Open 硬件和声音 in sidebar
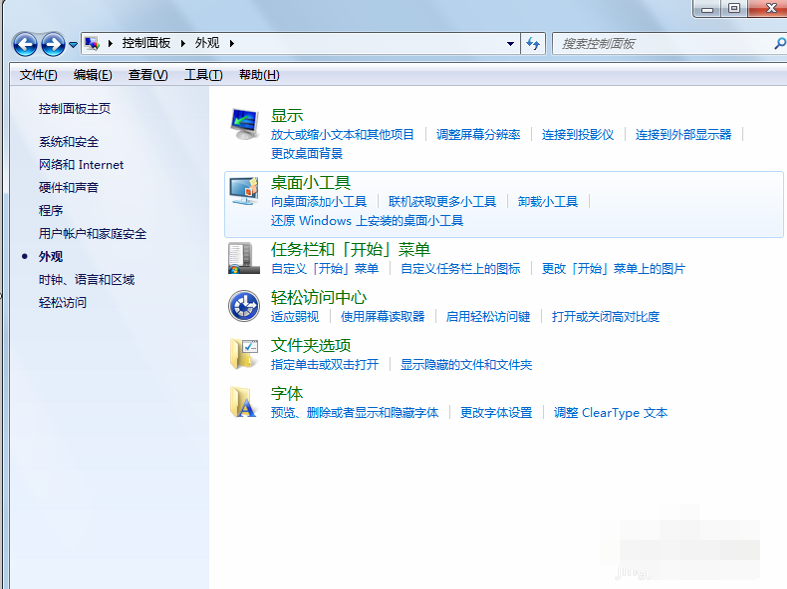The image size is (787, 589). [x=69, y=188]
